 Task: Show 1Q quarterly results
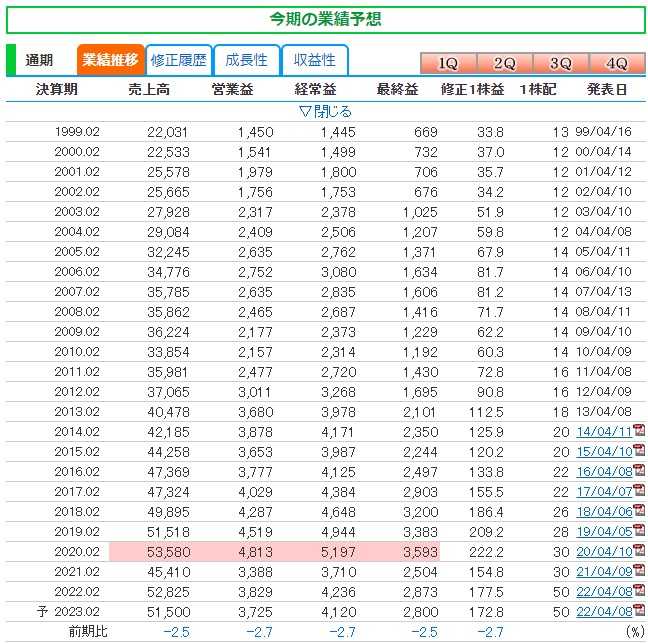coord(448,63)
